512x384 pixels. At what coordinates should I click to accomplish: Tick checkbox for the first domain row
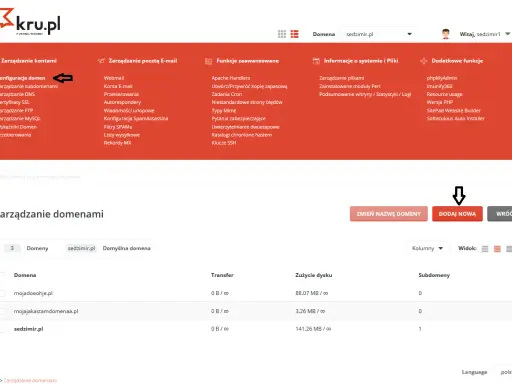2,293
